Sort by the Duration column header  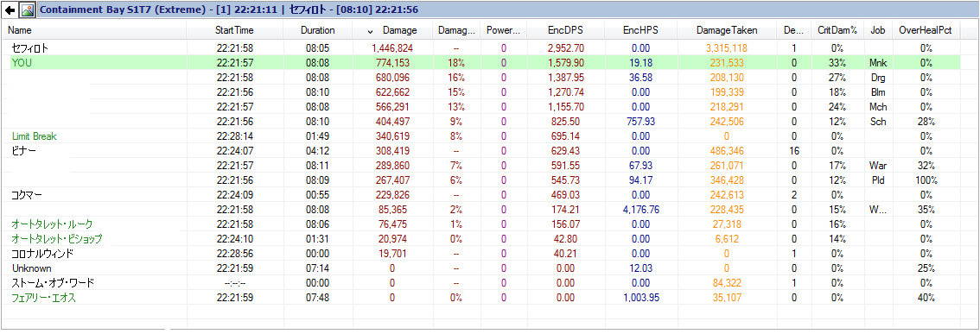317,30
